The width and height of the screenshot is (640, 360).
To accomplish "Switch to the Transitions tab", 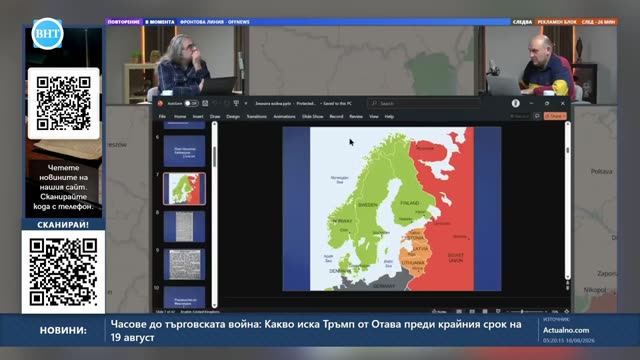I will tap(256, 116).
